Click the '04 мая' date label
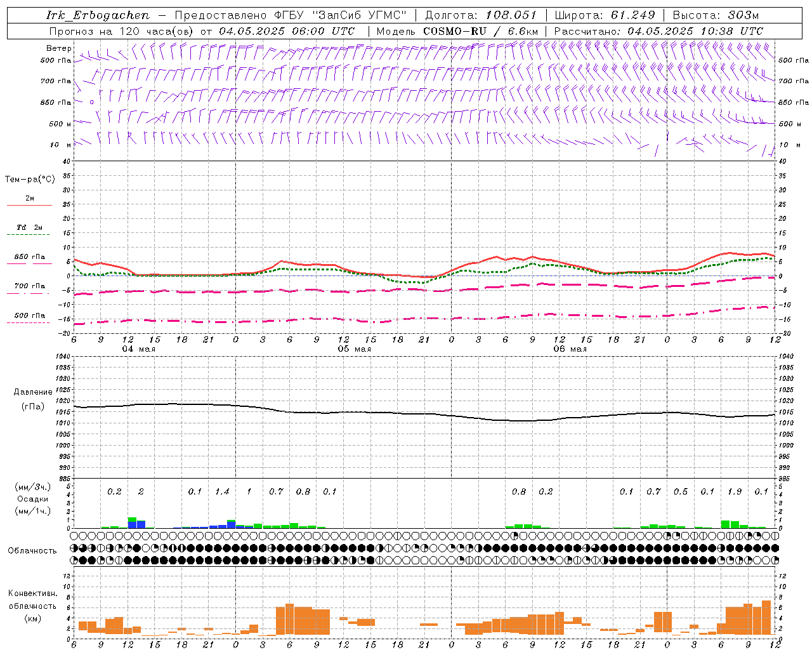The width and height of the screenshot is (812, 650). pos(138,349)
